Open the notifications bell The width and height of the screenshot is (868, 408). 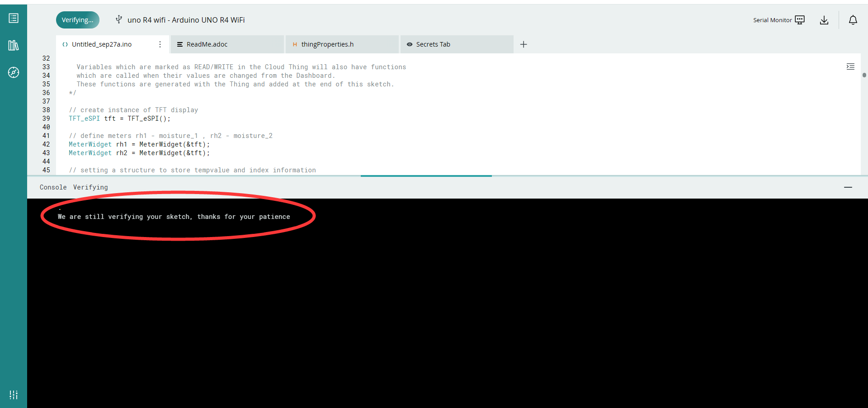(853, 20)
